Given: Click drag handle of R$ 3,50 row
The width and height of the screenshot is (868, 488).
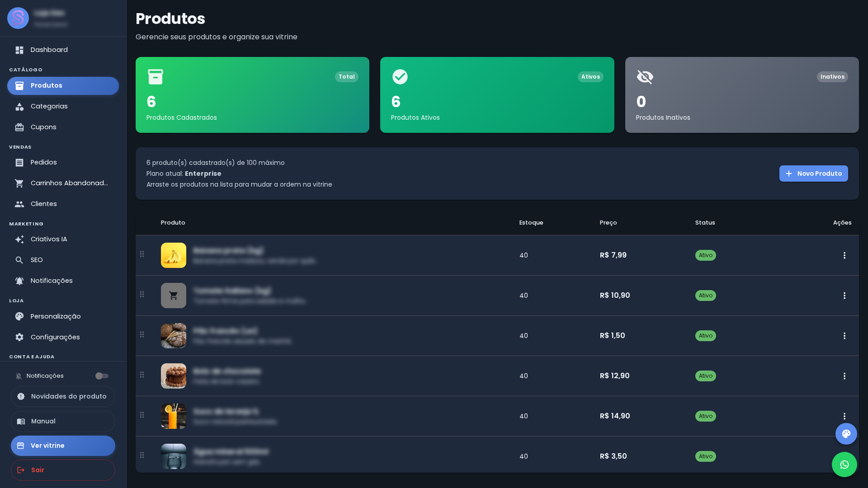Looking at the screenshot, I should pos(142,455).
